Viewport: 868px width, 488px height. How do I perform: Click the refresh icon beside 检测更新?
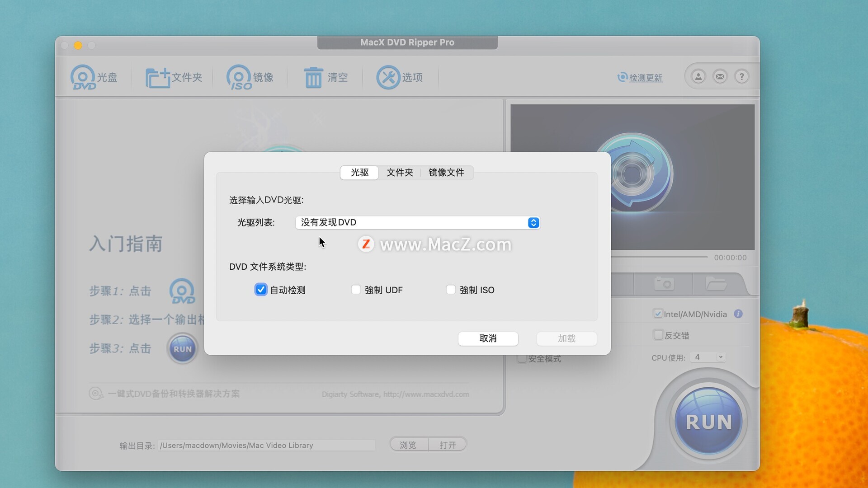[623, 77]
